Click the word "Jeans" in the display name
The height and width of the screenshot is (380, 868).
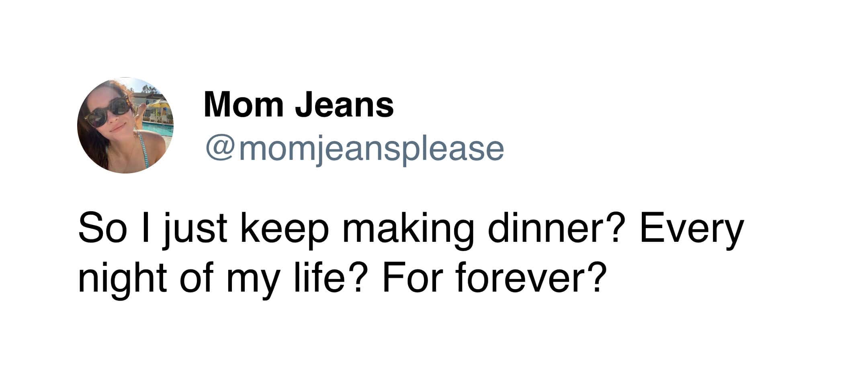tap(344, 104)
